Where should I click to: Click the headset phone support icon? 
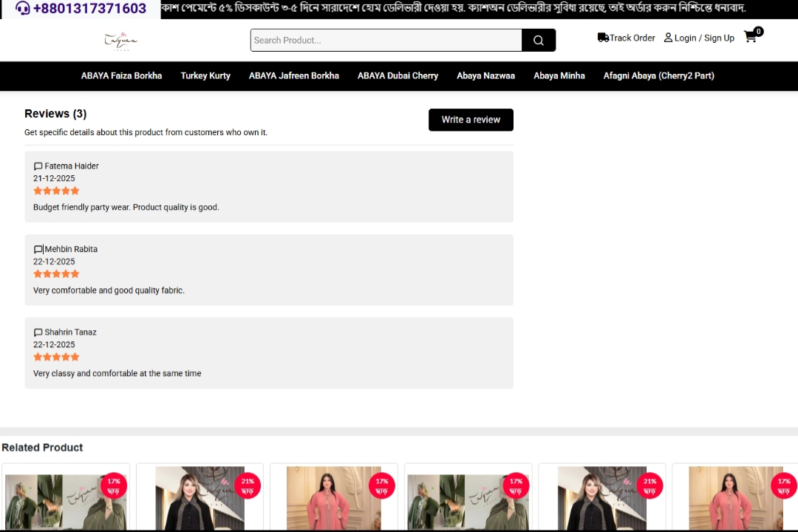23,8
